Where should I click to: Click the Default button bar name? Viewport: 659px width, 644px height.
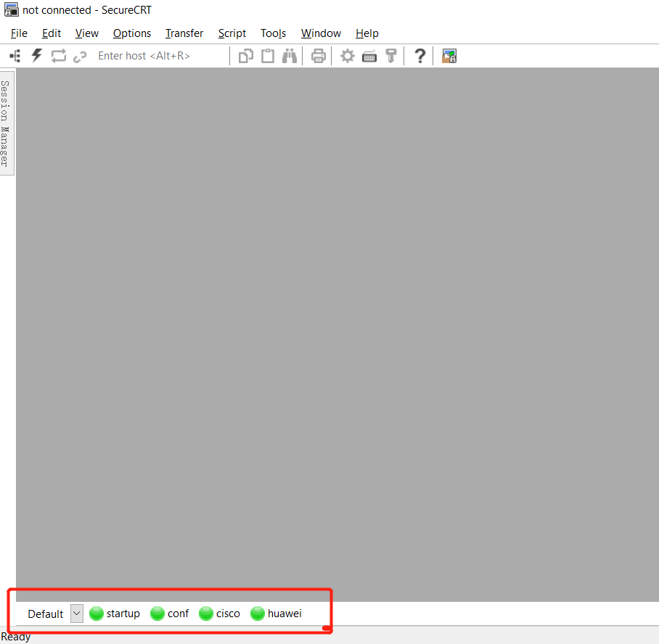(46, 614)
